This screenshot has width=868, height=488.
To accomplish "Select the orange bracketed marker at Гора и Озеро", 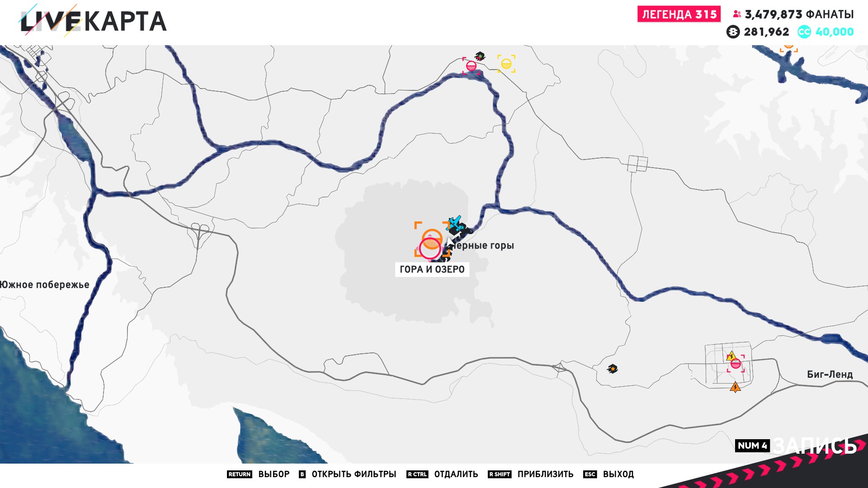I will 432,238.
